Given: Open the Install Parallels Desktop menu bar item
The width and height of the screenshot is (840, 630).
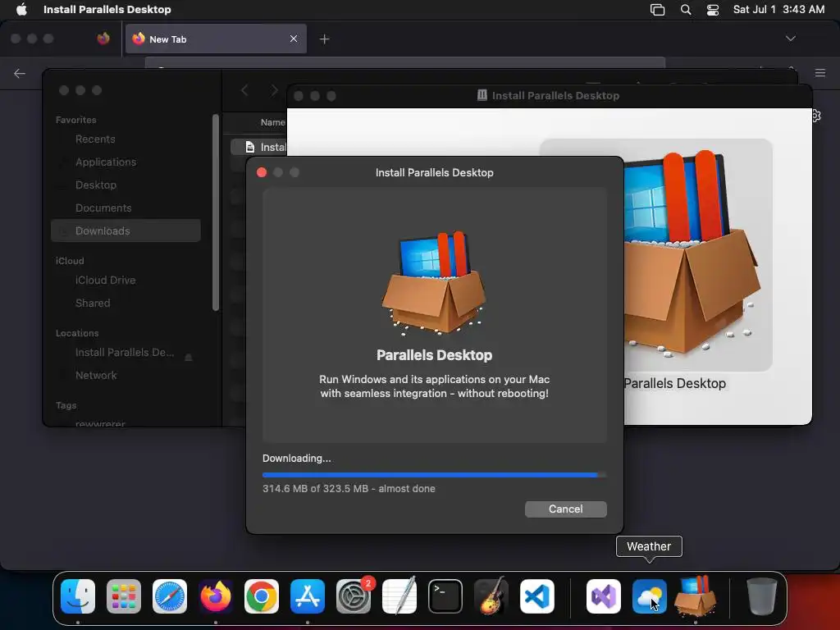Looking at the screenshot, I should tap(107, 9).
